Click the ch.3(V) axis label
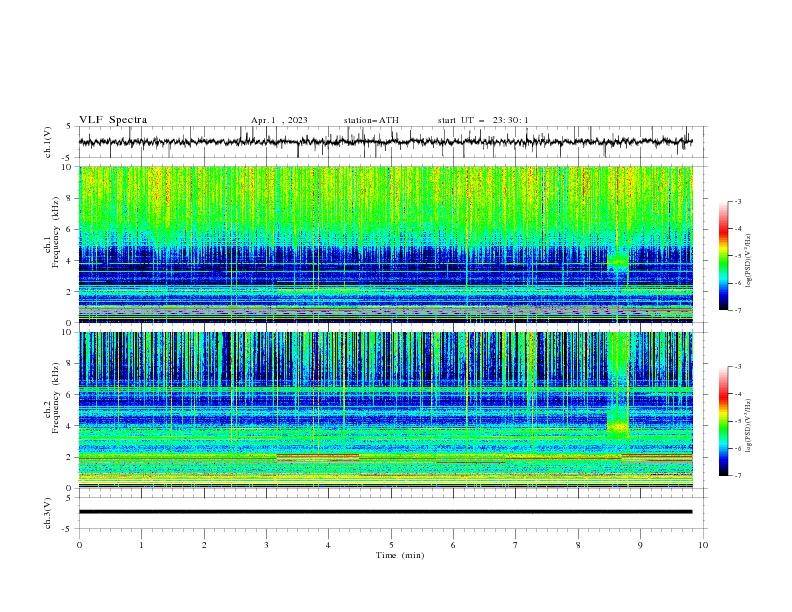 48,513
